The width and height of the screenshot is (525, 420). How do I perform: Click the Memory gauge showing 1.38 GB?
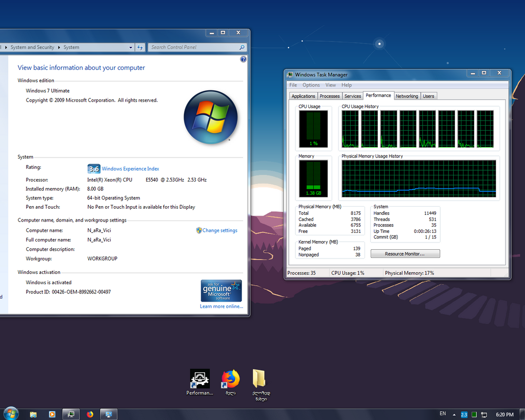click(x=313, y=179)
